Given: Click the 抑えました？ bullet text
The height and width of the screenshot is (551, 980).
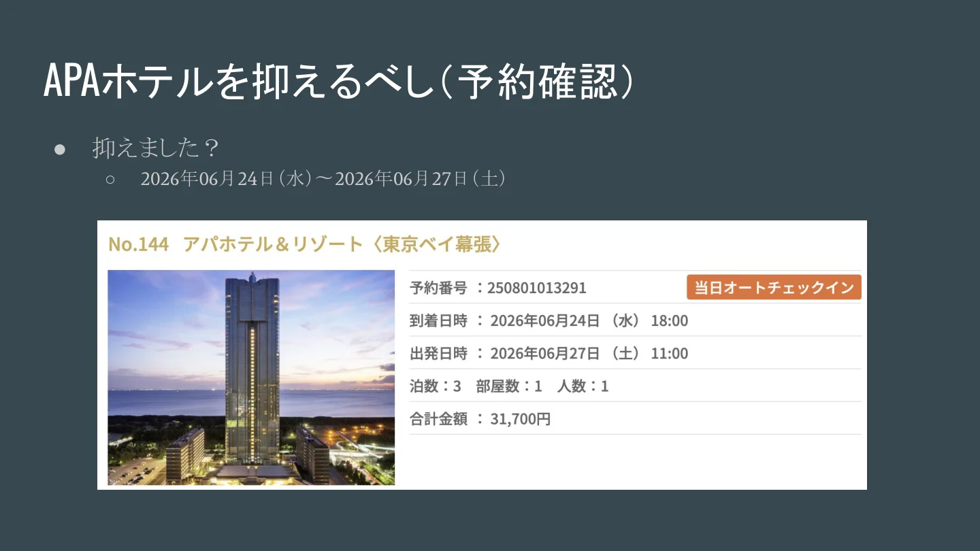Looking at the screenshot, I should pyautogui.click(x=155, y=147).
